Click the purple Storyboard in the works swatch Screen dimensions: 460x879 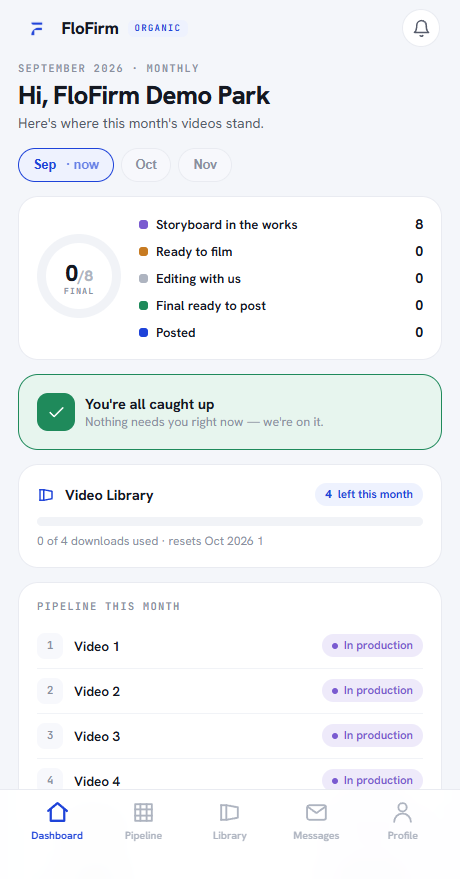click(x=143, y=225)
